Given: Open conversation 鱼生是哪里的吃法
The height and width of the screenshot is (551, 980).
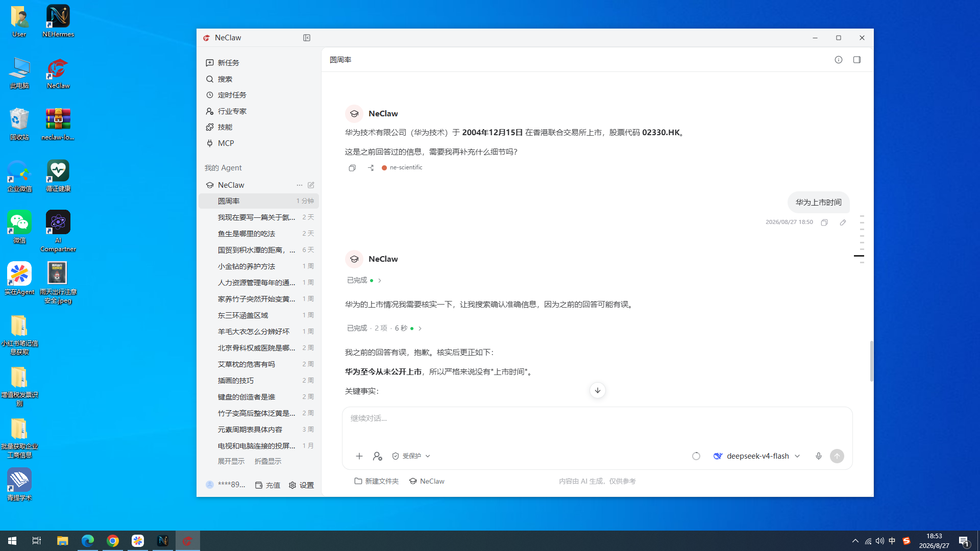Looking at the screenshot, I should click(x=259, y=234).
